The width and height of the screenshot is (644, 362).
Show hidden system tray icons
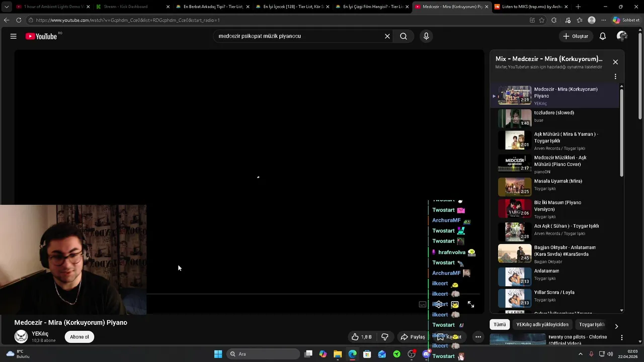coord(580,354)
